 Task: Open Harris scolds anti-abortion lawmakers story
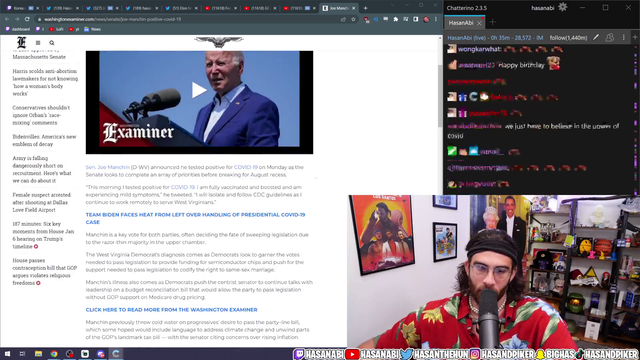45,82
